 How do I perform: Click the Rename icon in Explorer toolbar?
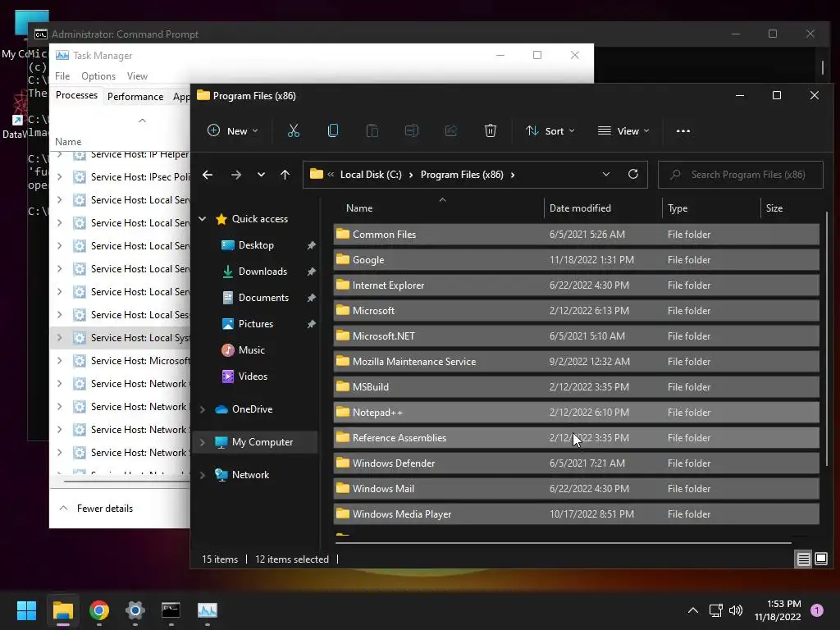[412, 130]
